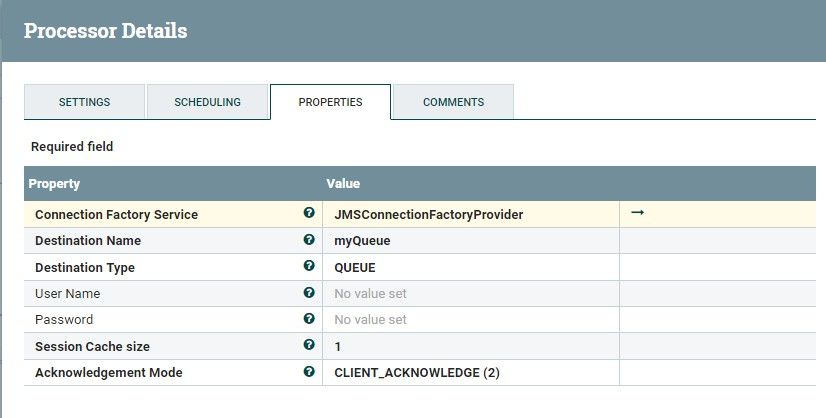Edit the myQueue destination name value

click(470, 241)
